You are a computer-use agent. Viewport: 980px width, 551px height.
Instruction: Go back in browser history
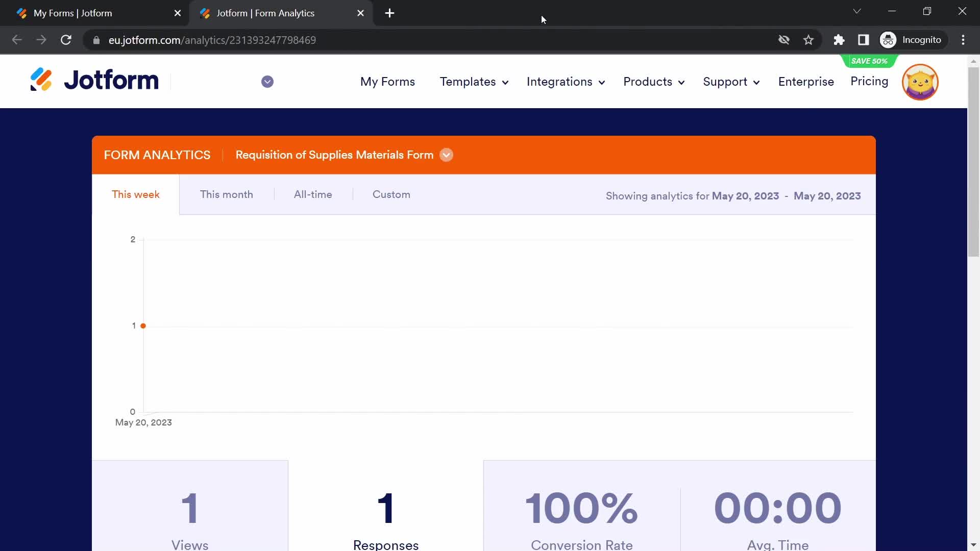[x=17, y=40]
